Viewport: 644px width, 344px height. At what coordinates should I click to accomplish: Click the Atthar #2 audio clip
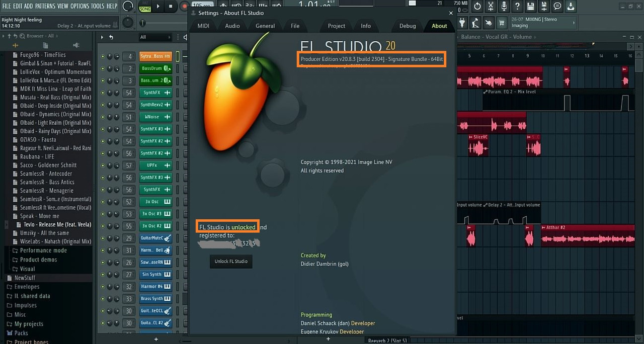(588, 236)
